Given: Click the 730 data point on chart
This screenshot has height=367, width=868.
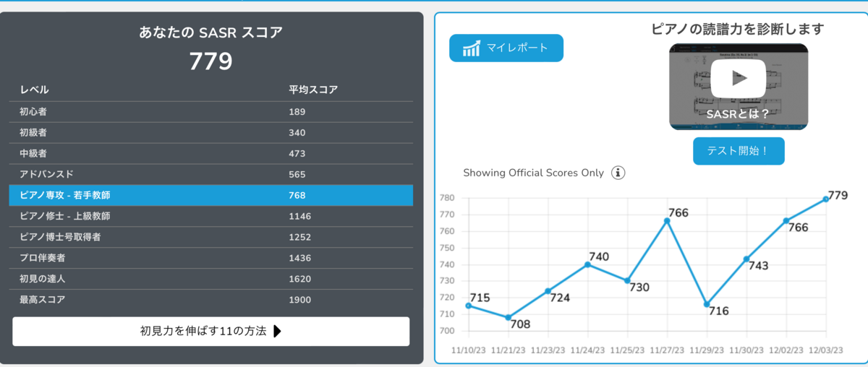Looking at the screenshot, I should [627, 280].
